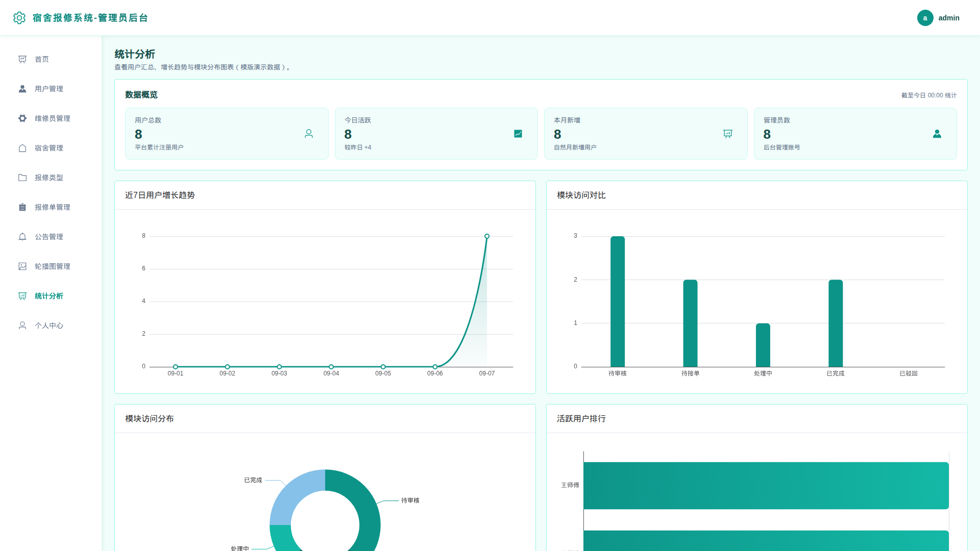Click the 09-06 data point on line chart

435,367
